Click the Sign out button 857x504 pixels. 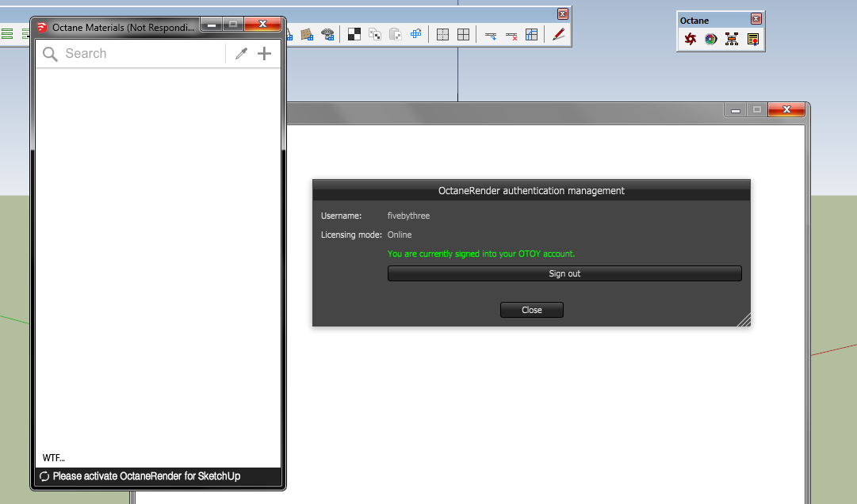tap(564, 273)
